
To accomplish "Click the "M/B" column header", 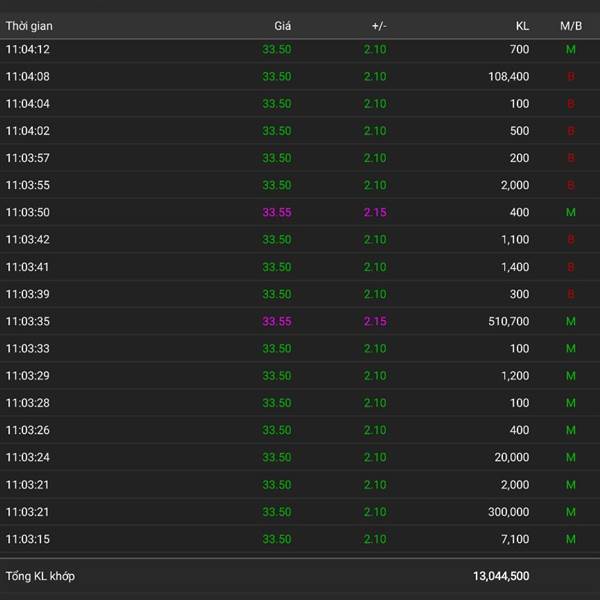I will point(571,26).
